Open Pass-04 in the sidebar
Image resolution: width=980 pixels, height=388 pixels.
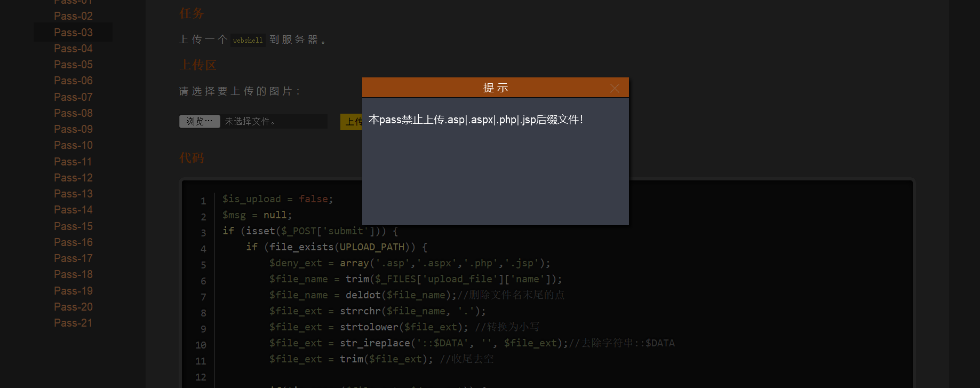point(73,49)
